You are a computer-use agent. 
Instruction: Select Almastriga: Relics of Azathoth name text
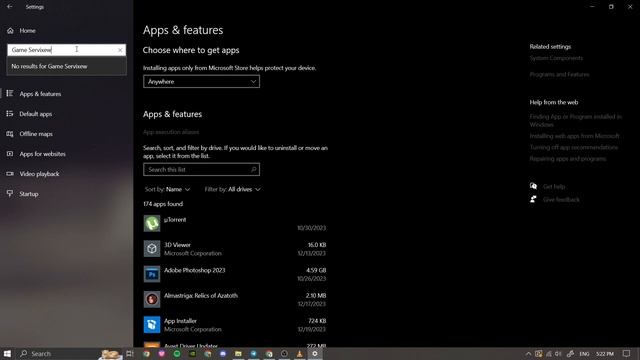coord(201,296)
